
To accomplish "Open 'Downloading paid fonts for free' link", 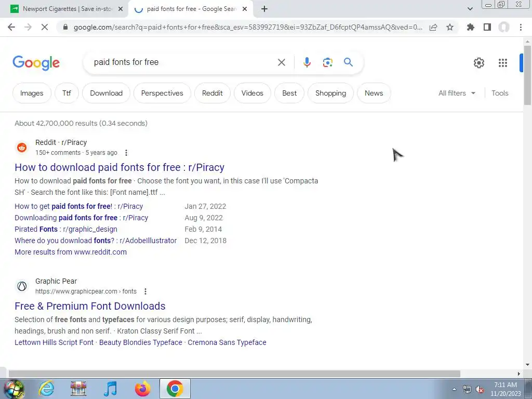I will [82, 218].
